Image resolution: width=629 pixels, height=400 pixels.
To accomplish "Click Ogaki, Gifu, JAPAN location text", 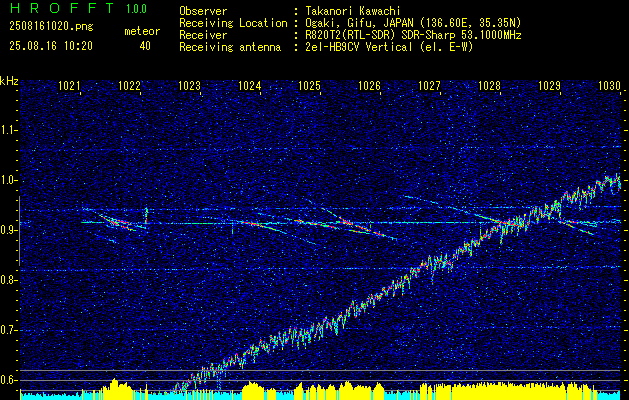I will (413, 23).
